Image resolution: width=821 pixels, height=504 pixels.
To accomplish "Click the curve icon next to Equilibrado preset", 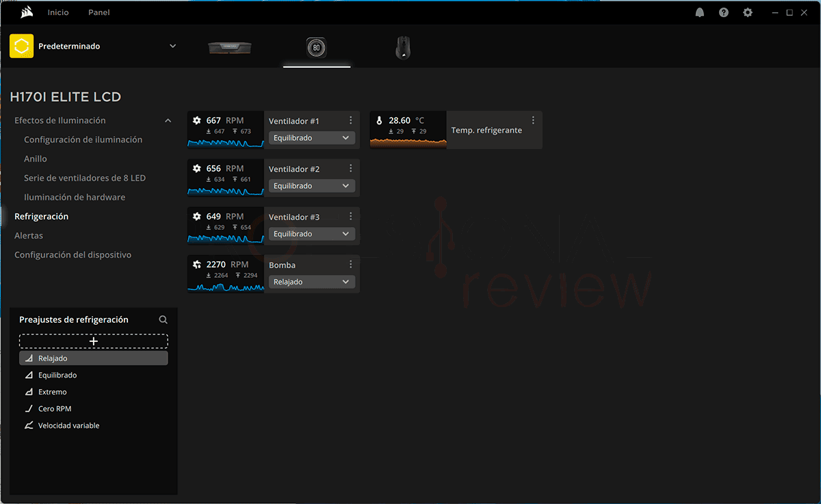I will 29,375.
